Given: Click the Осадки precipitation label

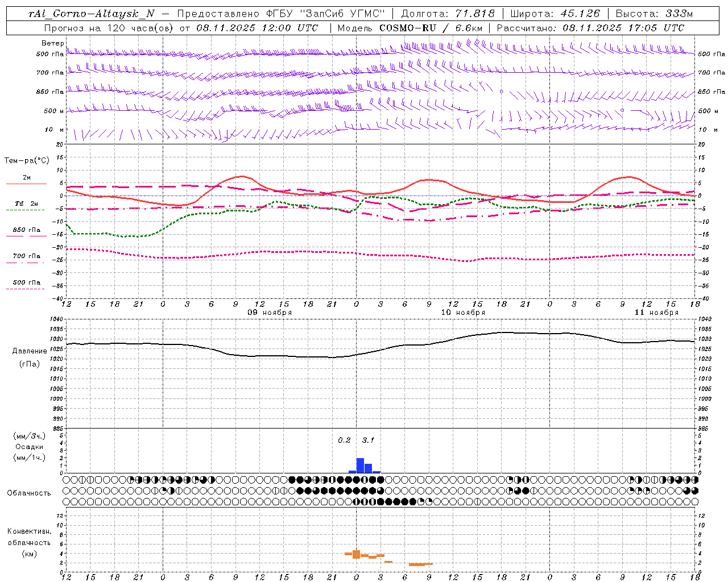Looking at the screenshot, I should pos(30,447).
